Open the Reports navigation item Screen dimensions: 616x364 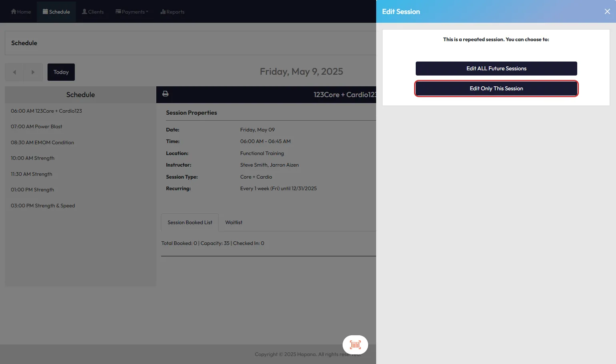(172, 12)
